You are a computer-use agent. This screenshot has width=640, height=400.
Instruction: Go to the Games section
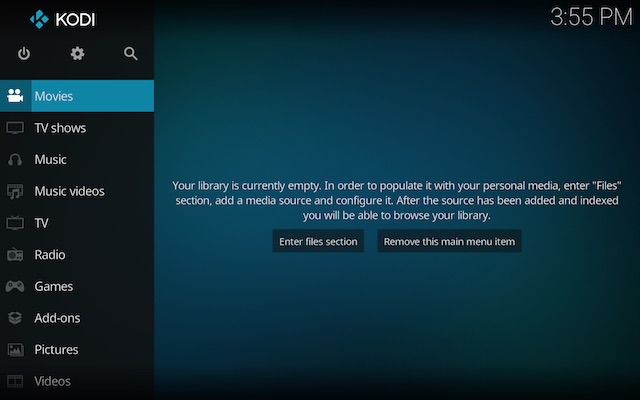[x=77, y=286]
